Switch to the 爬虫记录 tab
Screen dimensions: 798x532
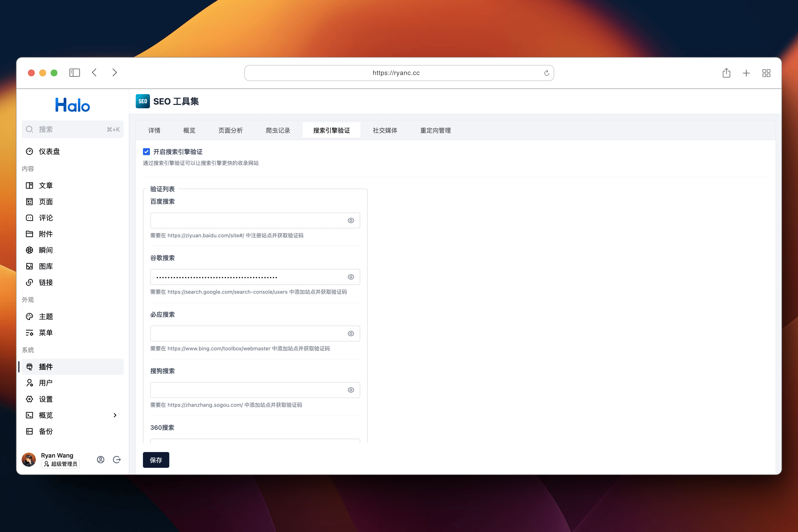click(x=278, y=130)
